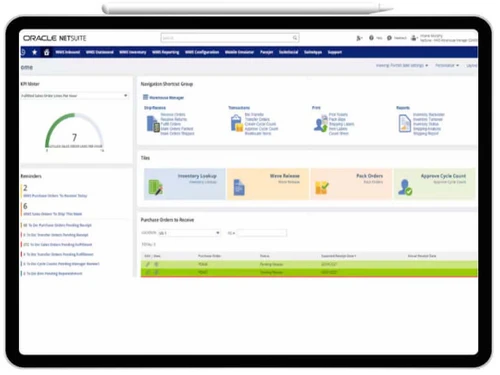The image size is (500, 375).
Task: Click the Oracle NetSuite logo
Action: (55, 38)
